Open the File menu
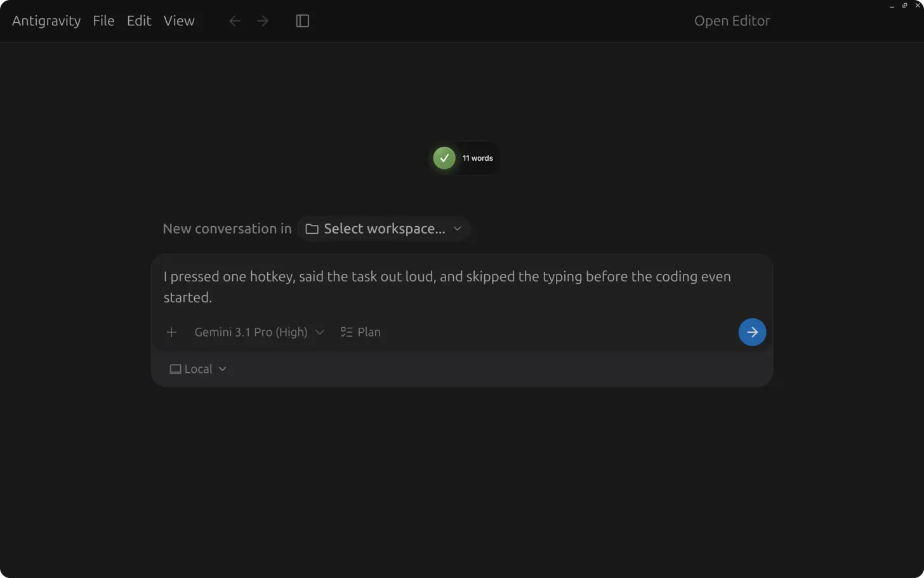The width and height of the screenshot is (924, 578). (x=103, y=21)
